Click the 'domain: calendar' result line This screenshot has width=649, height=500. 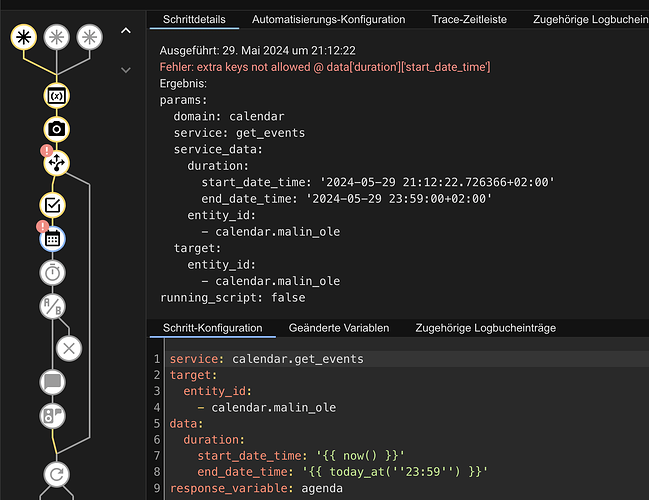click(229, 116)
